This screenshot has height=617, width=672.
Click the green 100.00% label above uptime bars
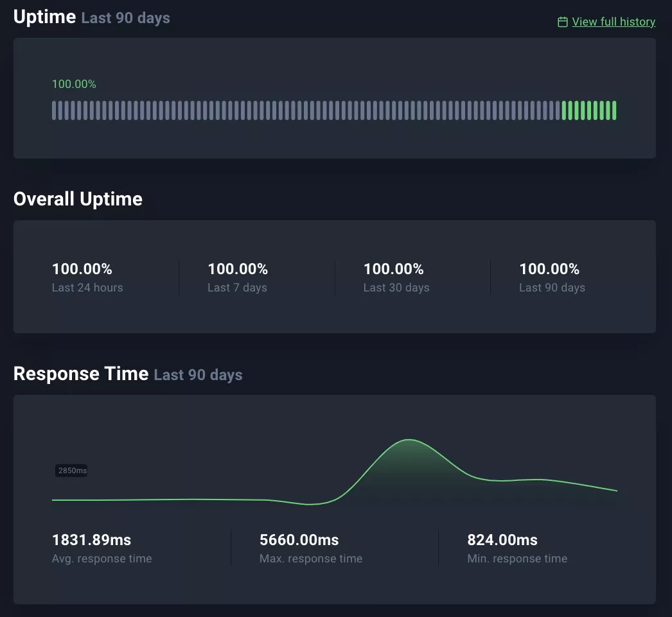pyautogui.click(x=74, y=84)
